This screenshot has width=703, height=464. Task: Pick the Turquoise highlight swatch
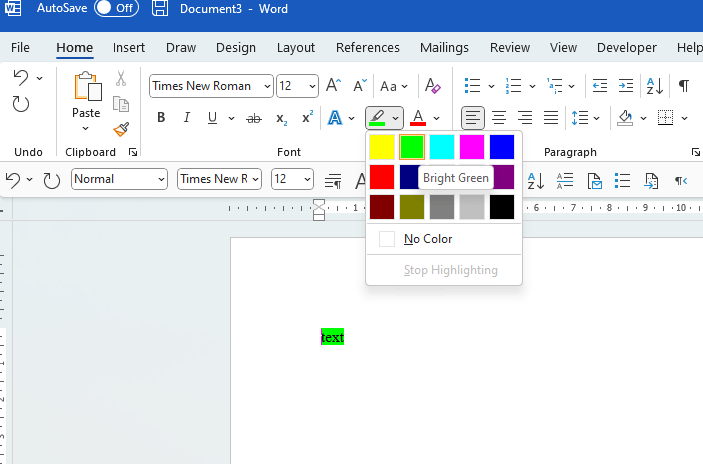(x=442, y=147)
